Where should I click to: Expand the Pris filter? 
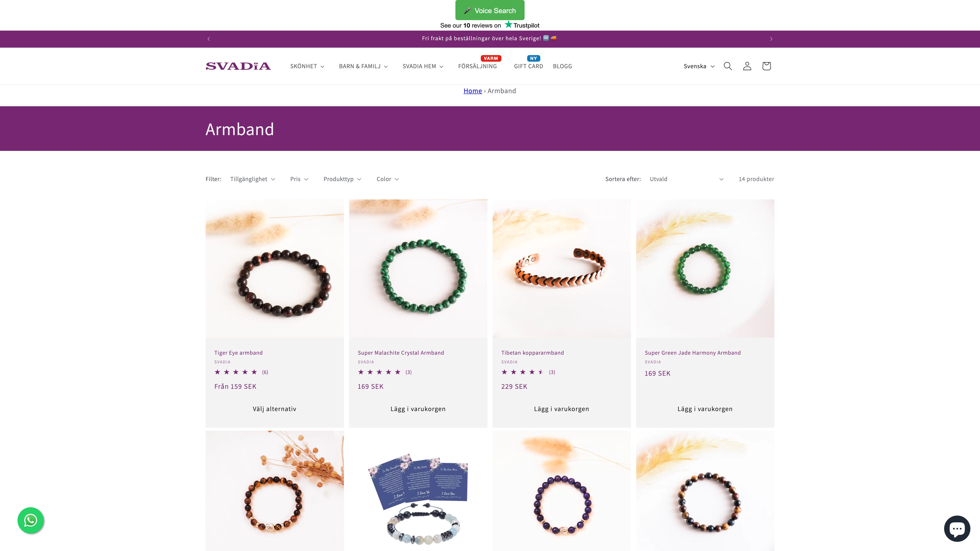click(x=299, y=179)
